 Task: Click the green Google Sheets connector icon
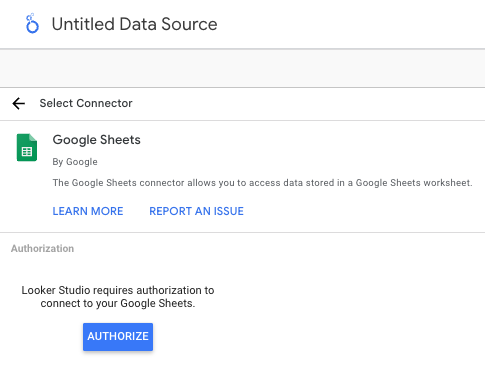pyautogui.click(x=27, y=147)
